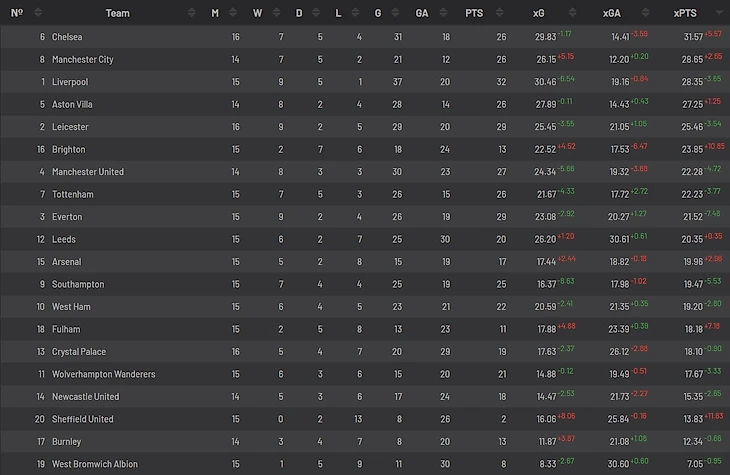Sort by the xGA column header
Viewport: 730px width, 475px height.
click(x=611, y=13)
